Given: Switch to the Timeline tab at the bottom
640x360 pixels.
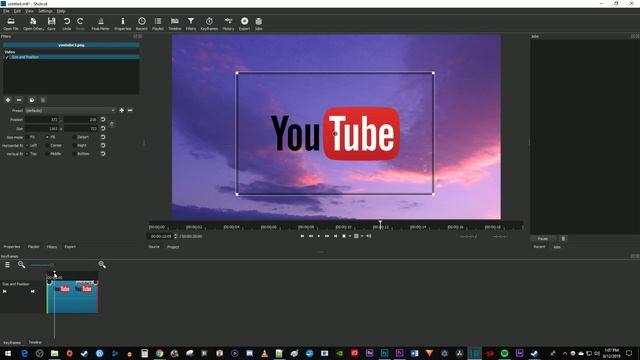Looking at the screenshot, I should point(35,342).
